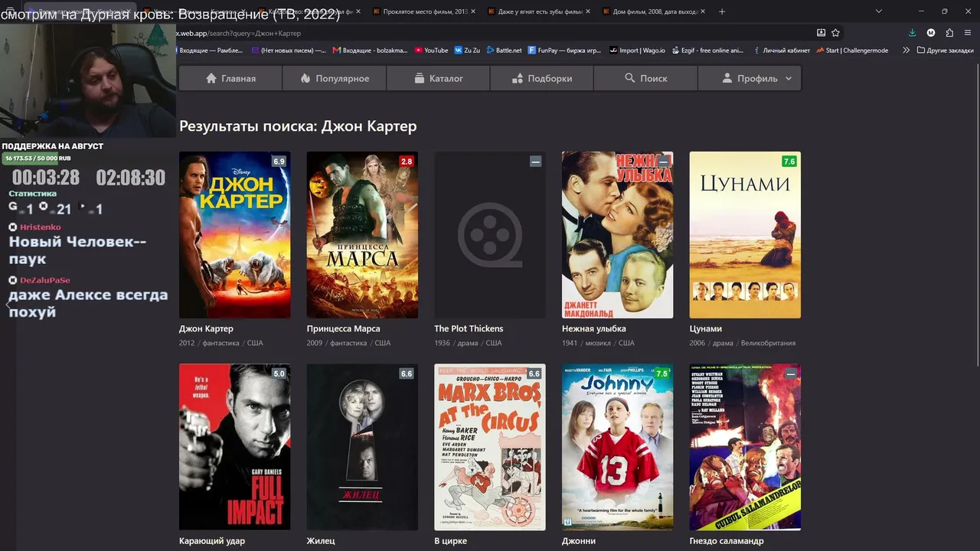980x551 pixels.
Task: Expand the Профиль dropdown menu
Action: pyautogui.click(x=750, y=78)
